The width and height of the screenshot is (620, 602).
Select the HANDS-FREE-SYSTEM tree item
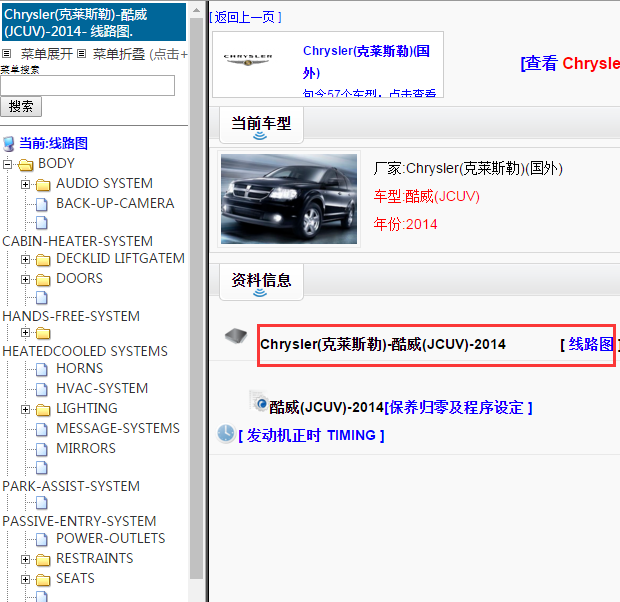click(x=71, y=316)
